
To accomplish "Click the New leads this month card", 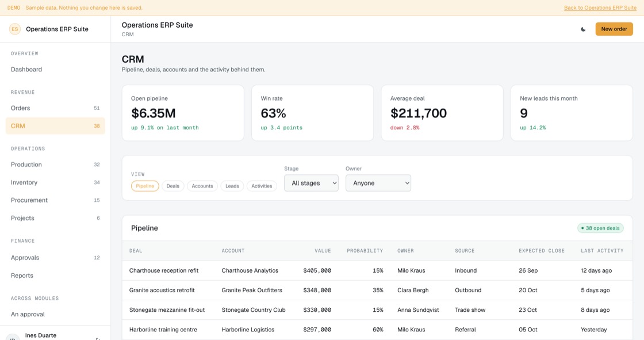I will (572, 113).
